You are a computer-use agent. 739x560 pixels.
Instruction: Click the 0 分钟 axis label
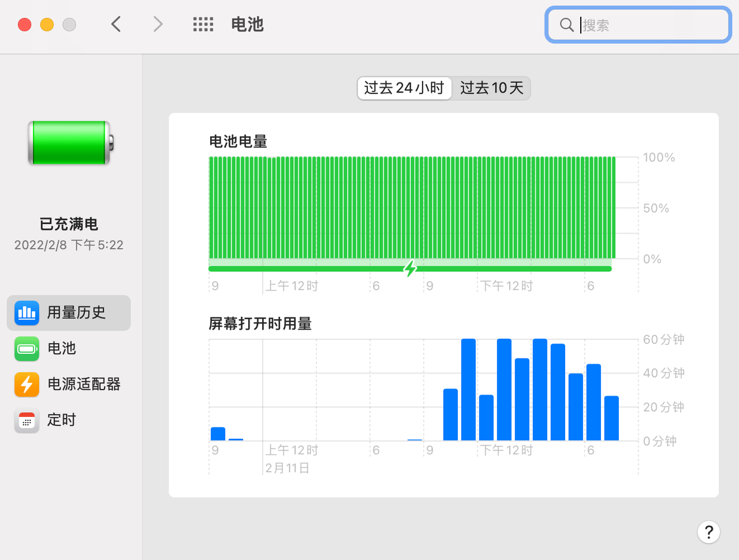tap(660, 441)
